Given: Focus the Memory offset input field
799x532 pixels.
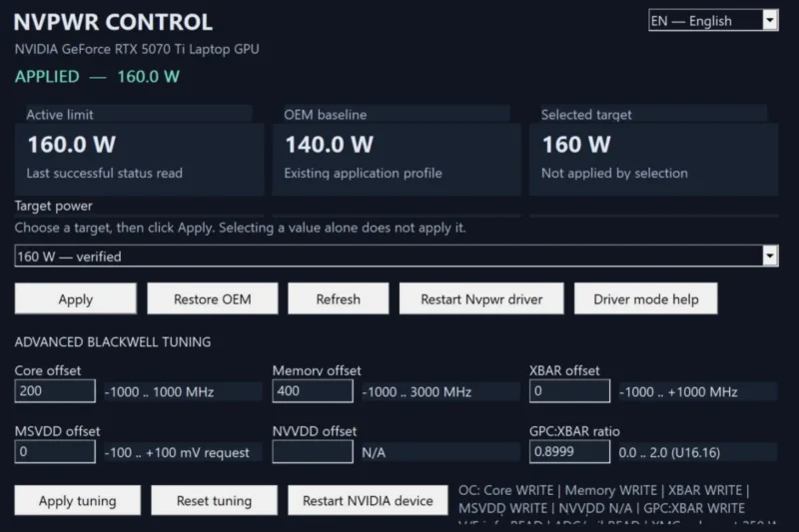Looking at the screenshot, I should coord(313,391).
